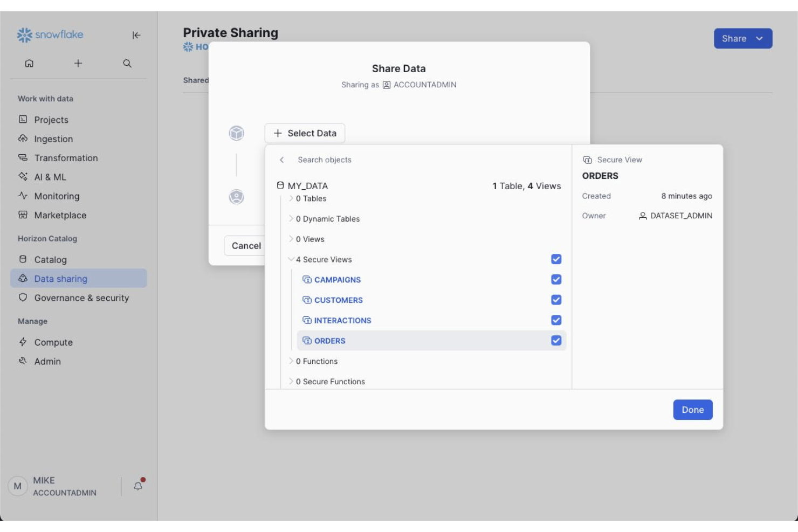
Task: Open the MIKE user avatar menu
Action: pyautogui.click(x=18, y=486)
